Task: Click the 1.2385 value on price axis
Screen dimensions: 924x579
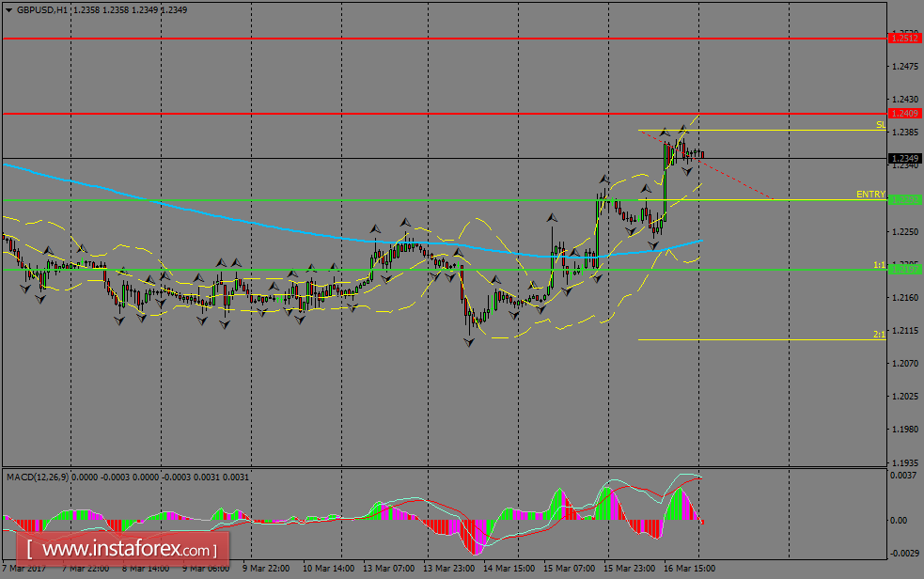Action: point(905,133)
